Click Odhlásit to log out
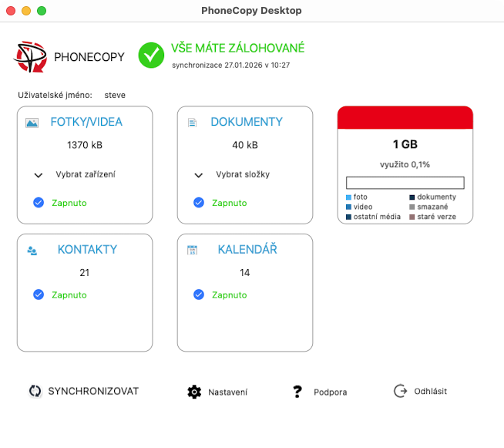 421,391
